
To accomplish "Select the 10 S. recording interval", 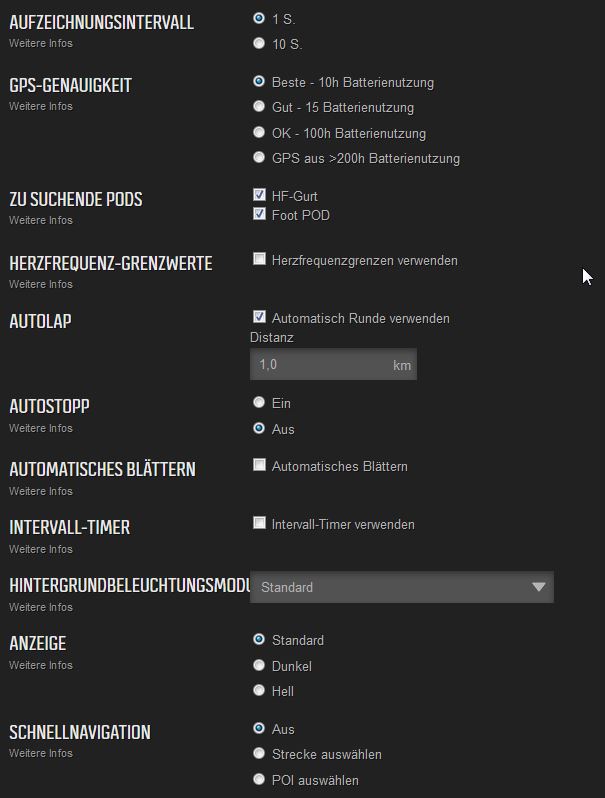I will tap(259, 43).
